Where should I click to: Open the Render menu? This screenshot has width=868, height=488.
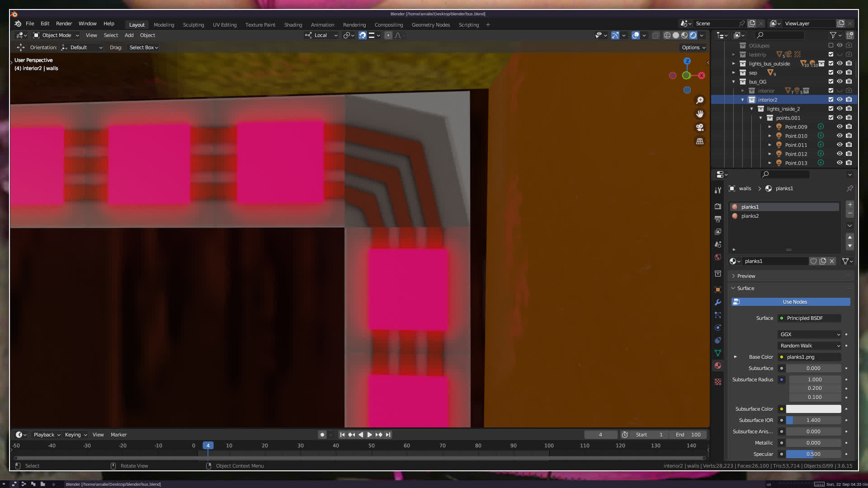(64, 23)
